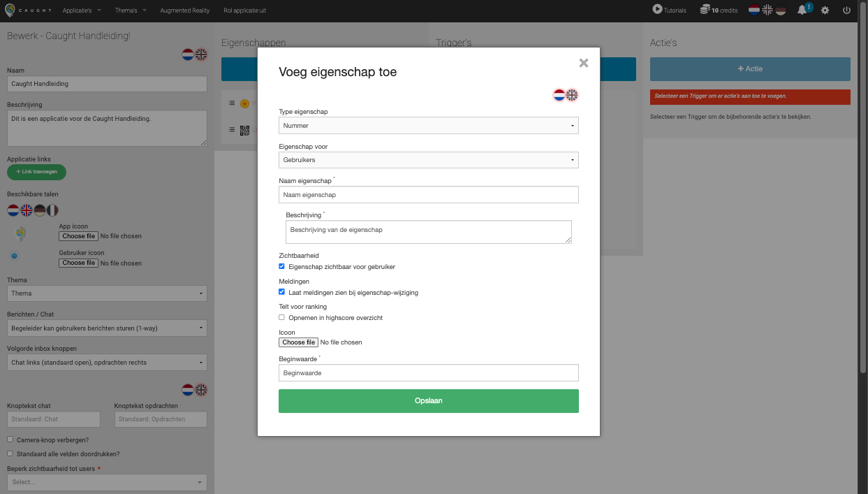
Task: Open settings with the gear icon
Action: [825, 10]
